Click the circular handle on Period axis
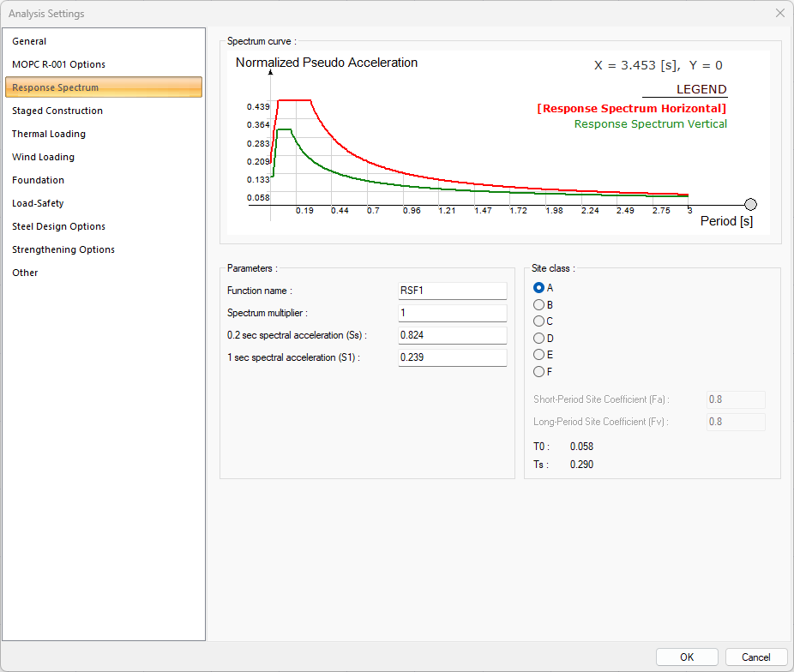The width and height of the screenshot is (794, 672). (751, 204)
